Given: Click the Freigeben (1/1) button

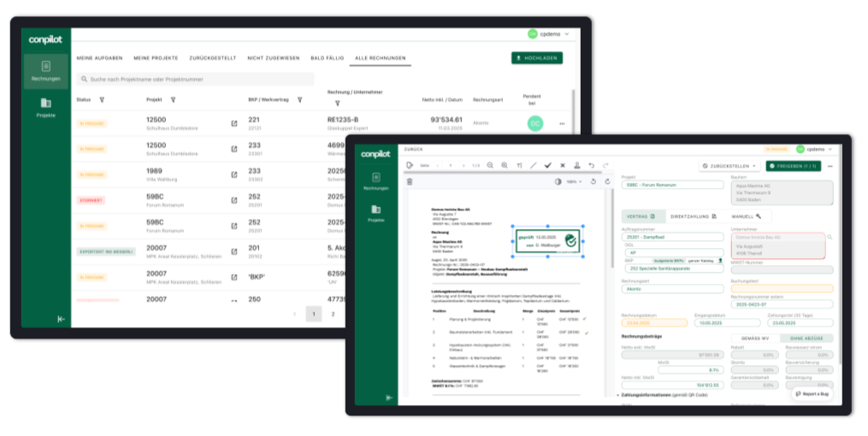Looking at the screenshot, I should [x=794, y=166].
